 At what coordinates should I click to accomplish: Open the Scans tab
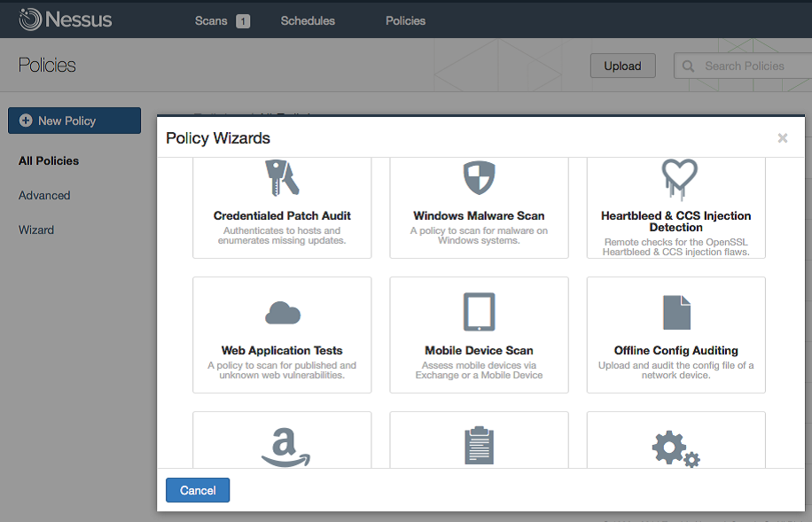point(211,20)
